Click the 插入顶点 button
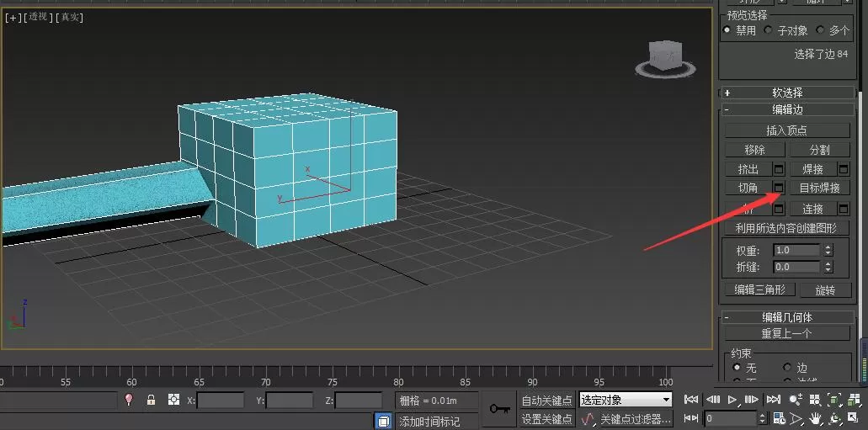The height and width of the screenshot is (430, 868). 787,130
